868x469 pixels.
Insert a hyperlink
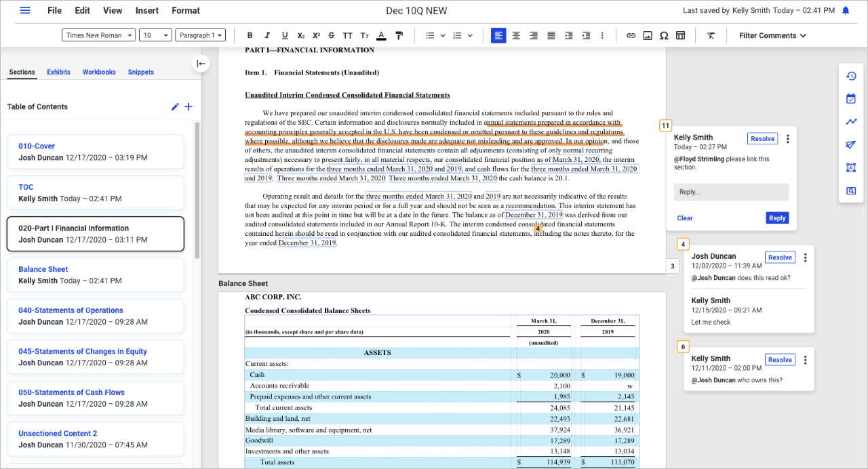pyautogui.click(x=631, y=35)
